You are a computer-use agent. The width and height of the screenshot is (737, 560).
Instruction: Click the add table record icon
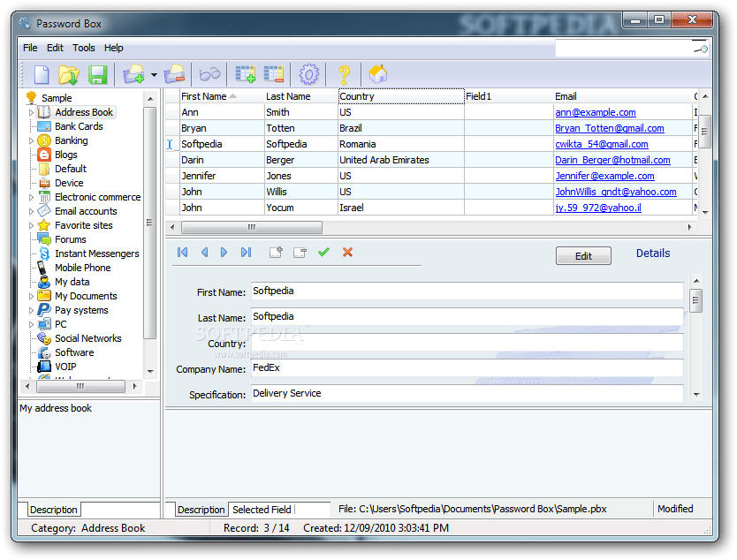(x=246, y=74)
